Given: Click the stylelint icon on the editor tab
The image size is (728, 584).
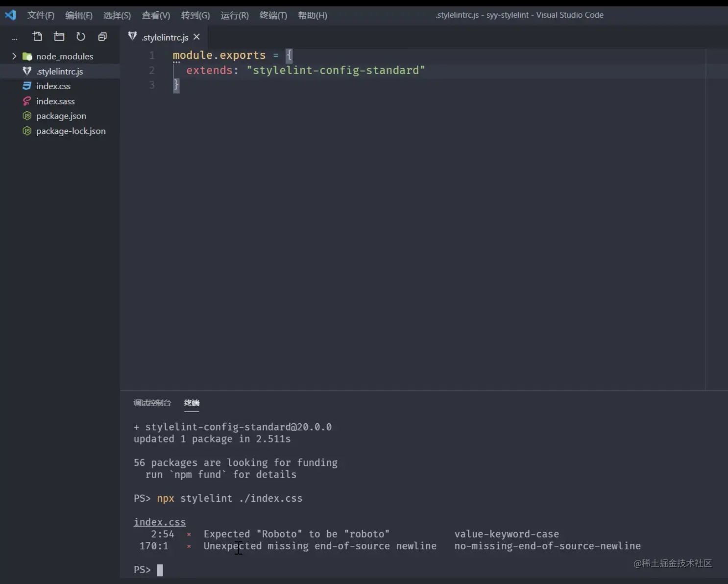Looking at the screenshot, I should click(x=132, y=36).
